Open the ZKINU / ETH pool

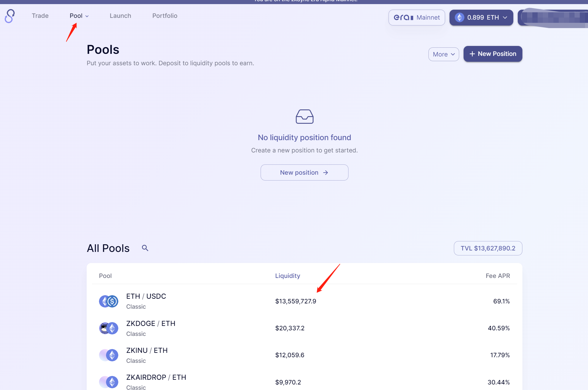(305, 355)
